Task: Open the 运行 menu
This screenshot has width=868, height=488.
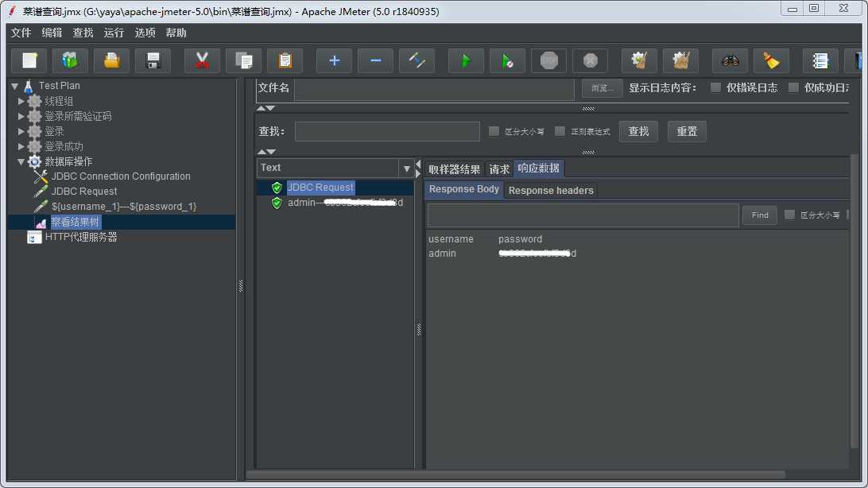Action: 114,33
